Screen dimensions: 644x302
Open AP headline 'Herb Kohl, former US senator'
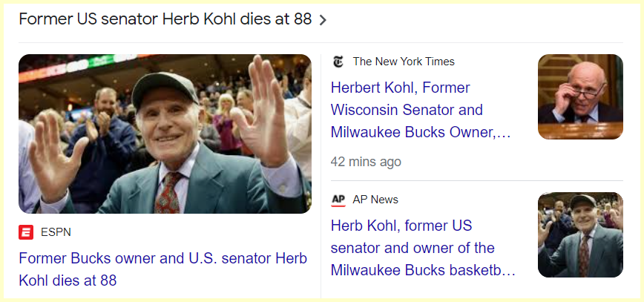401,226
